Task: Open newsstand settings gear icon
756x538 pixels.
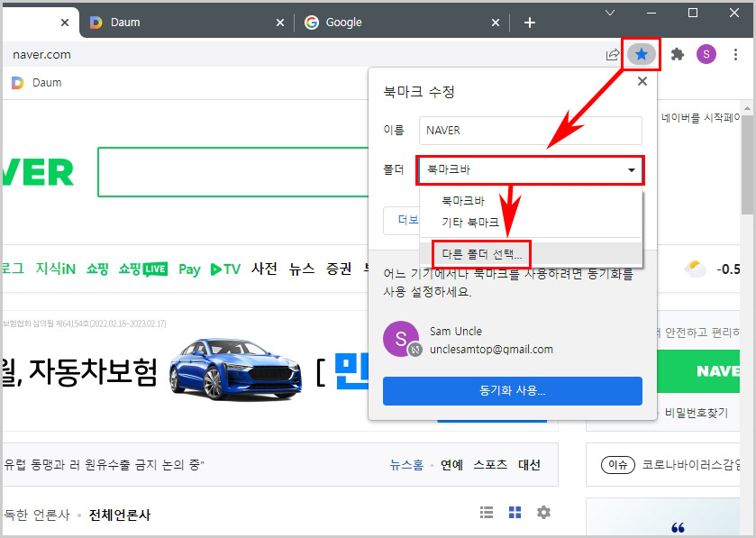Action: coord(543,513)
